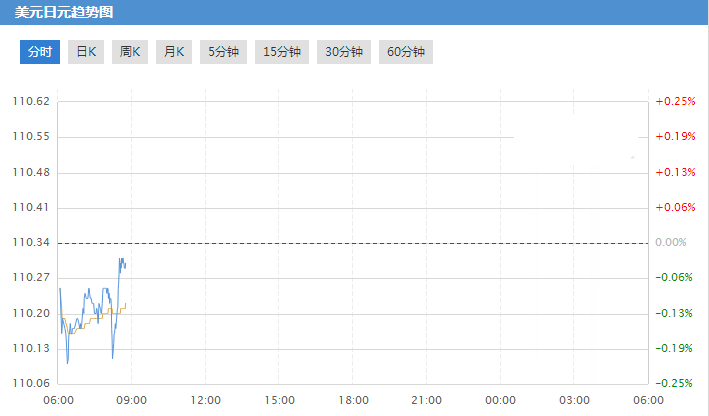Click the 110.06 price axis label
This screenshot has height=416, width=709.
(31, 383)
